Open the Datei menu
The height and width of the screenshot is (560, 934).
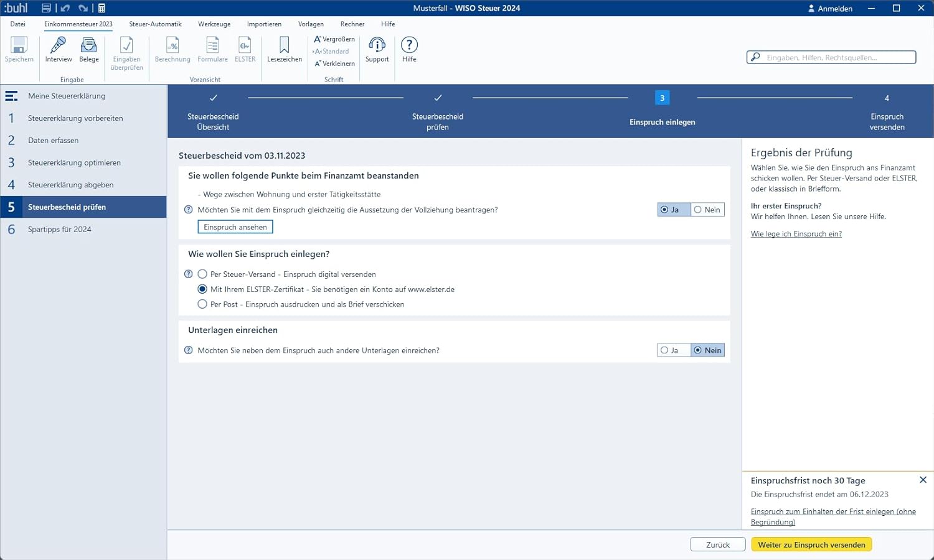click(x=18, y=24)
